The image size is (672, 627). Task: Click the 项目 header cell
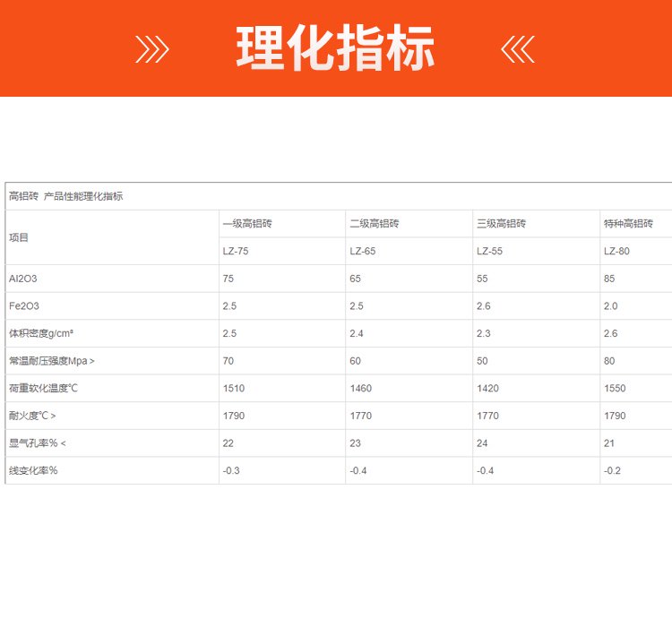pos(19,237)
